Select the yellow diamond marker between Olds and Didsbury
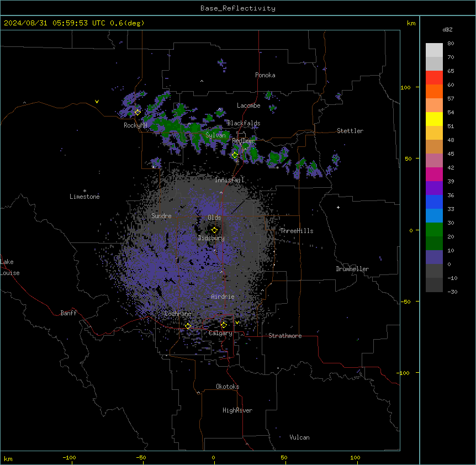The height and width of the screenshot is (465, 476). pos(214,230)
